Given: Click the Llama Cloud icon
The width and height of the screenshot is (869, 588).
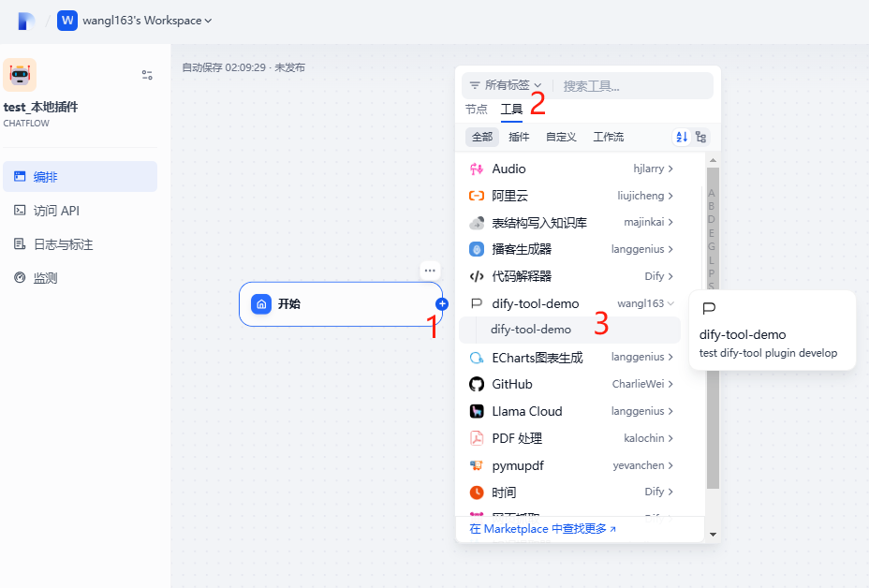Looking at the screenshot, I should pos(477,411).
